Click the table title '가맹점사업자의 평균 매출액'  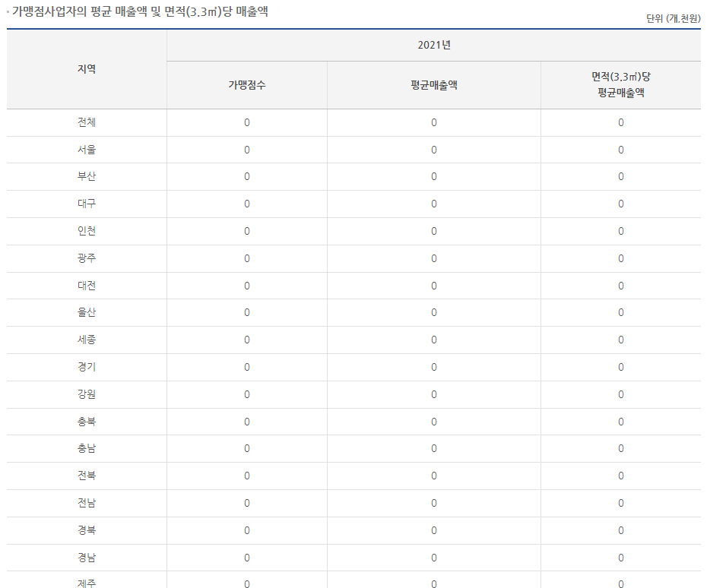[79, 11]
